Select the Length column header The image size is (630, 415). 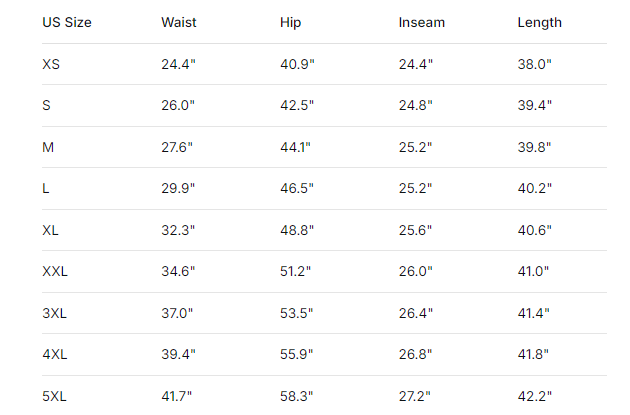[540, 23]
